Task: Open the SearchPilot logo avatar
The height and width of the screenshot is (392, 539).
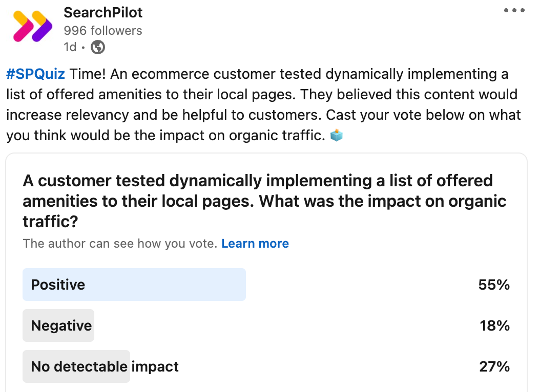Action: point(32,27)
